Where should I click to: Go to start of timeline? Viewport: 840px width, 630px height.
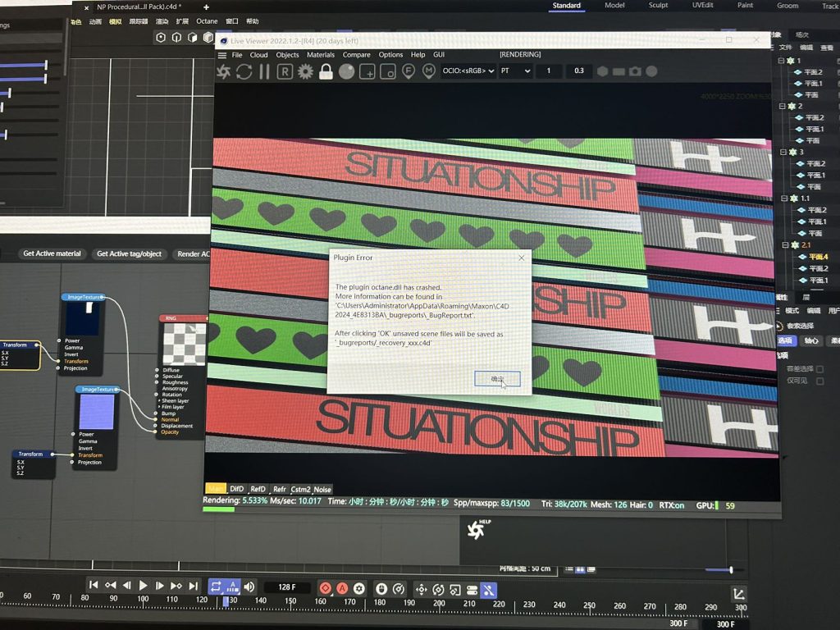94,585
